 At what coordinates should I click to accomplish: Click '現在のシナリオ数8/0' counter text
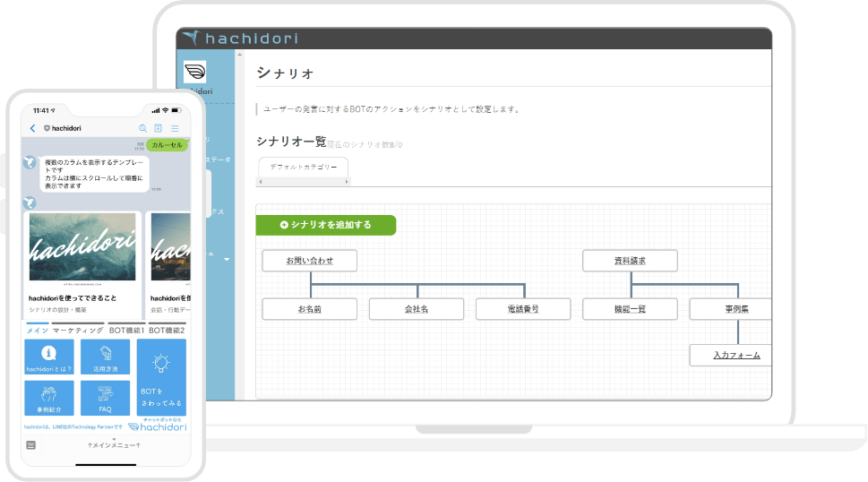365,145
